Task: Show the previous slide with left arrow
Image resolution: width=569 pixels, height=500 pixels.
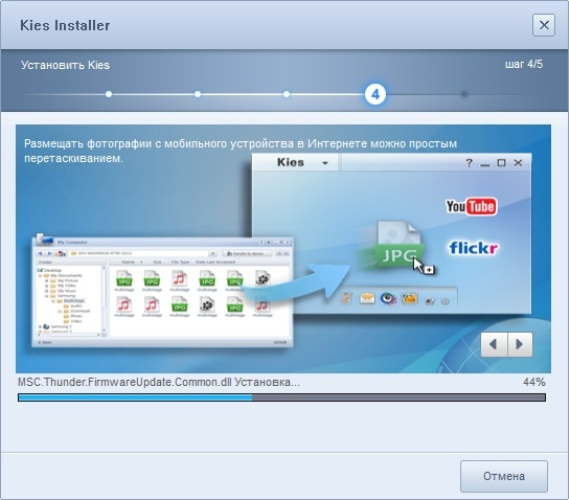Action: coord(494,344)
